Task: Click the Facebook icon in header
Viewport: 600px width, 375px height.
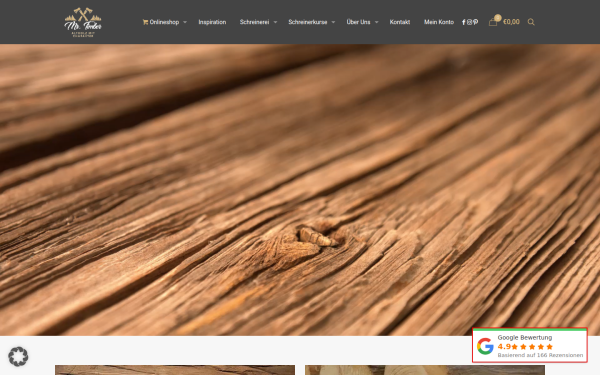Action: tap(464, 22)
